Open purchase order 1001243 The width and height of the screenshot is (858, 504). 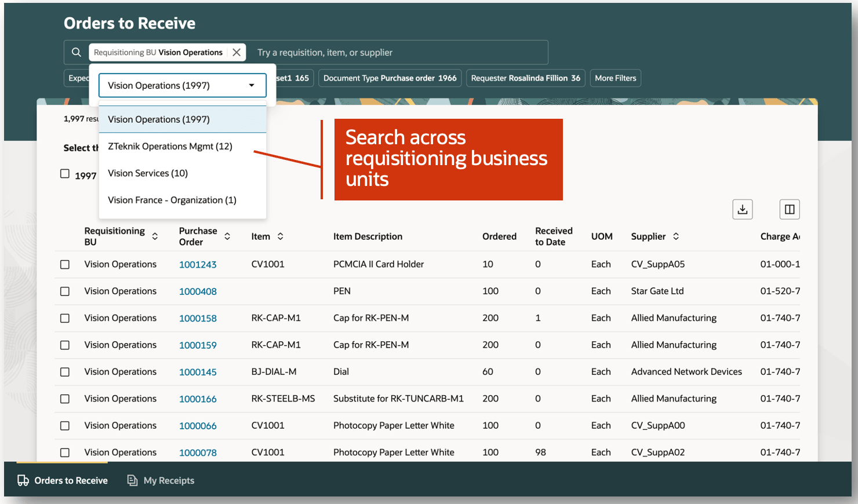[198, 265]
